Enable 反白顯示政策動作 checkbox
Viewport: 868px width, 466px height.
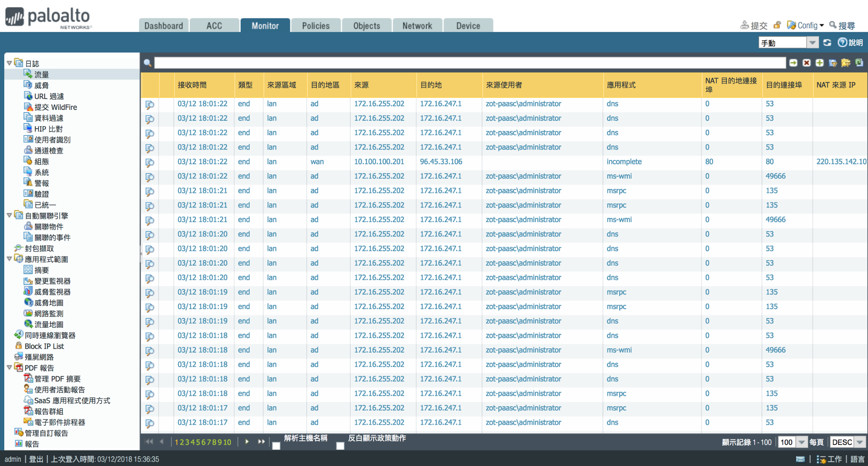click(x=340, y=445)
